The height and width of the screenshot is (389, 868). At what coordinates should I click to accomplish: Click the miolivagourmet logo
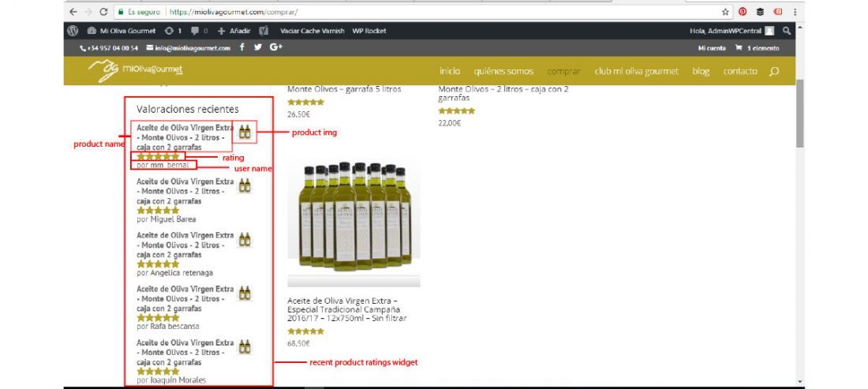point(136,70)
